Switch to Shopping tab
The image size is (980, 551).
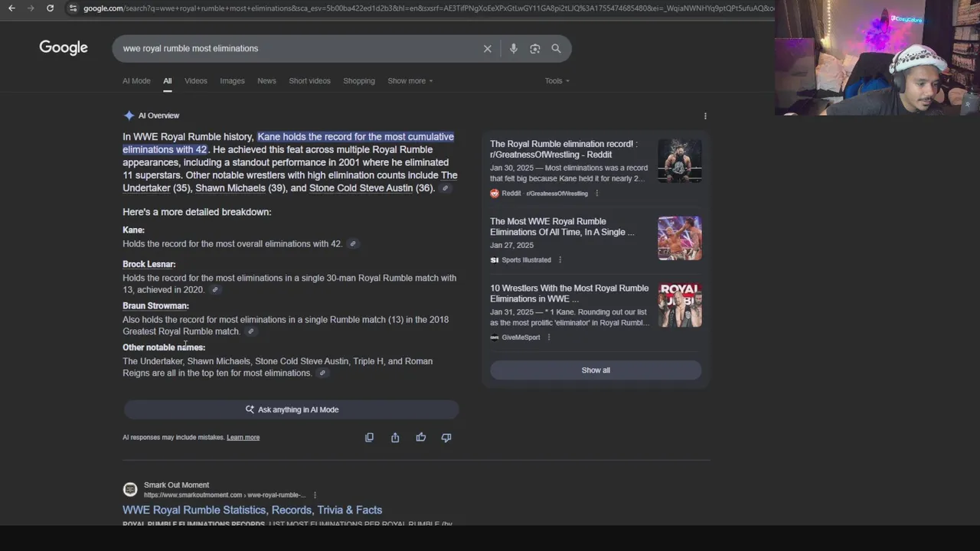point(359,81)
